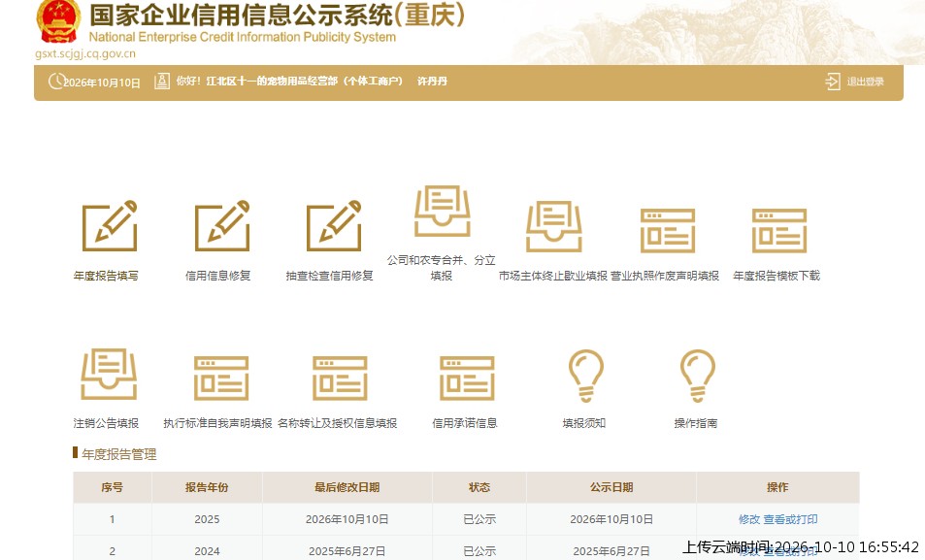925x560 pixels.
Task: Click the 已公示 status in the 2025 row
Action: point(479,519)
